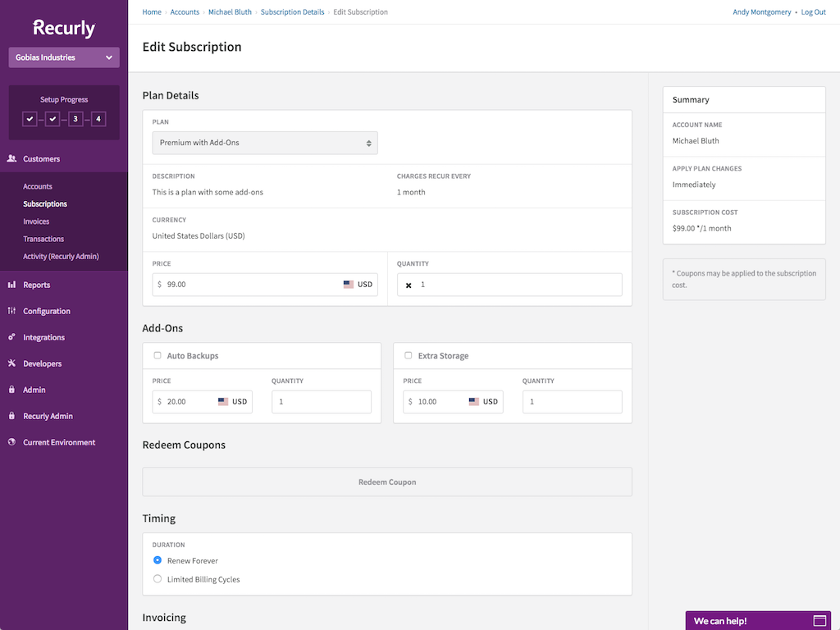Open the Developers menu
Screen dimensions: 840x630
(x=43, y=363)
